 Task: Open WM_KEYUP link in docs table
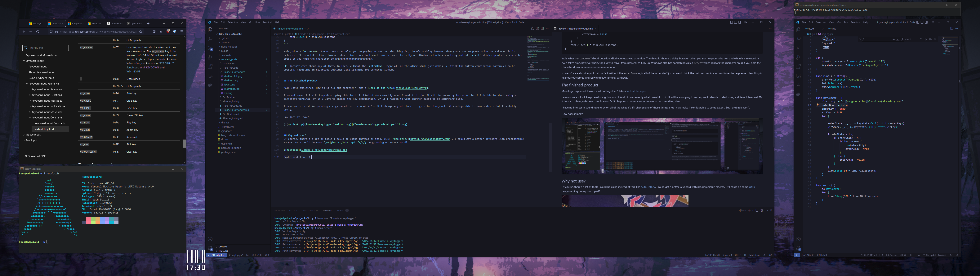click(x=134, y=72)
